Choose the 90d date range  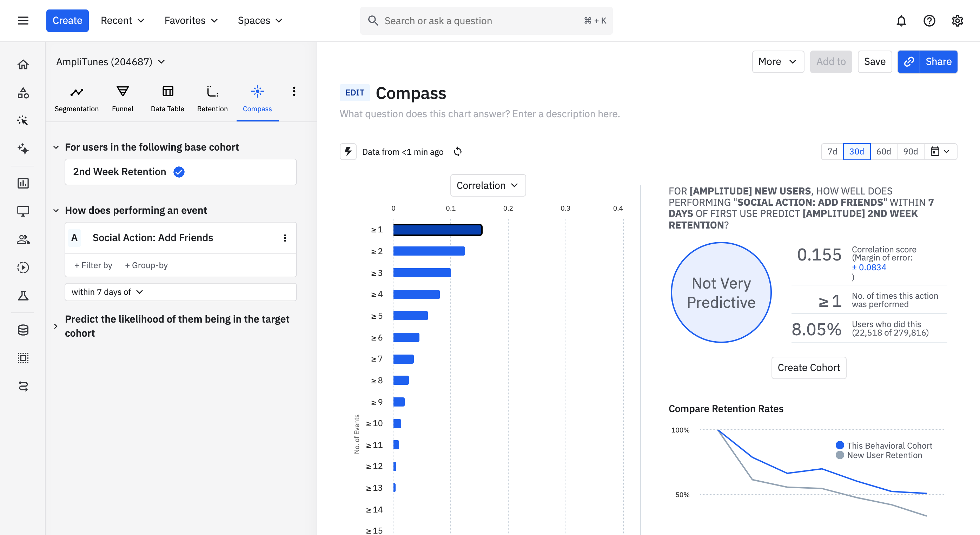[x=911, y=151]
